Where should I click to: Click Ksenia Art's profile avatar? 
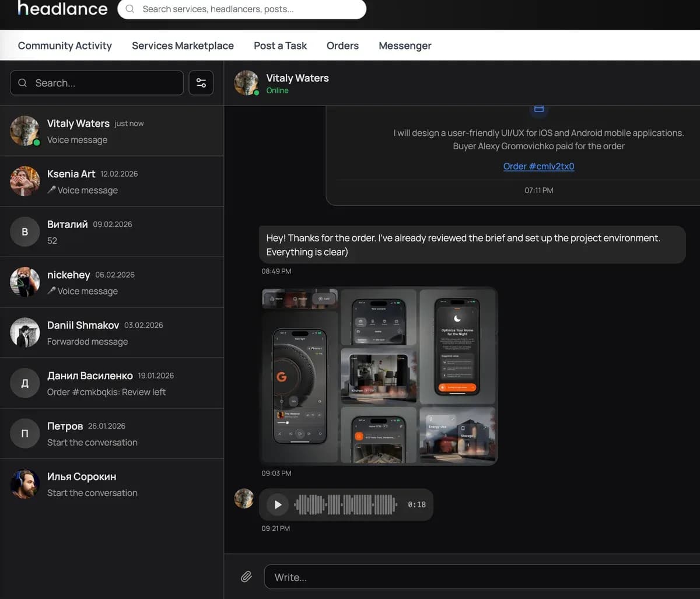point(25,181)
